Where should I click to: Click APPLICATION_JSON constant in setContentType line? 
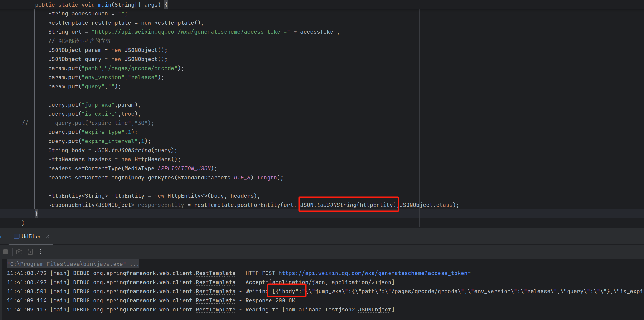tap(184, 169)
